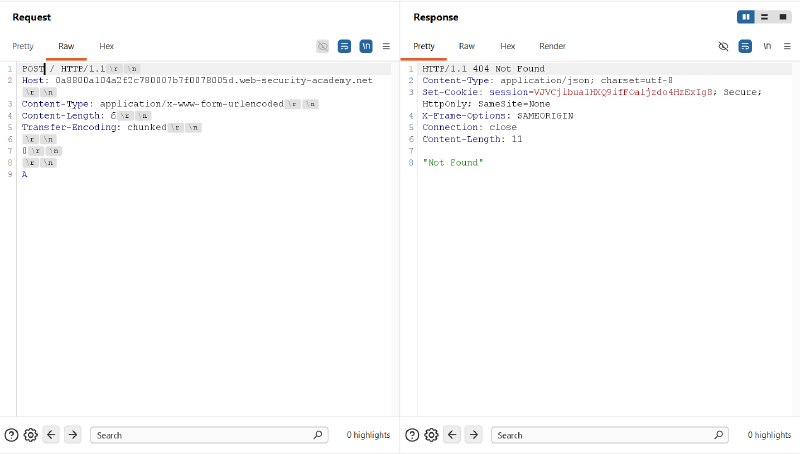Toggle word wrap icon in Request panel
Image resolution: width=800 pixels, height=454 pixels.
click(x=344, y=46)
